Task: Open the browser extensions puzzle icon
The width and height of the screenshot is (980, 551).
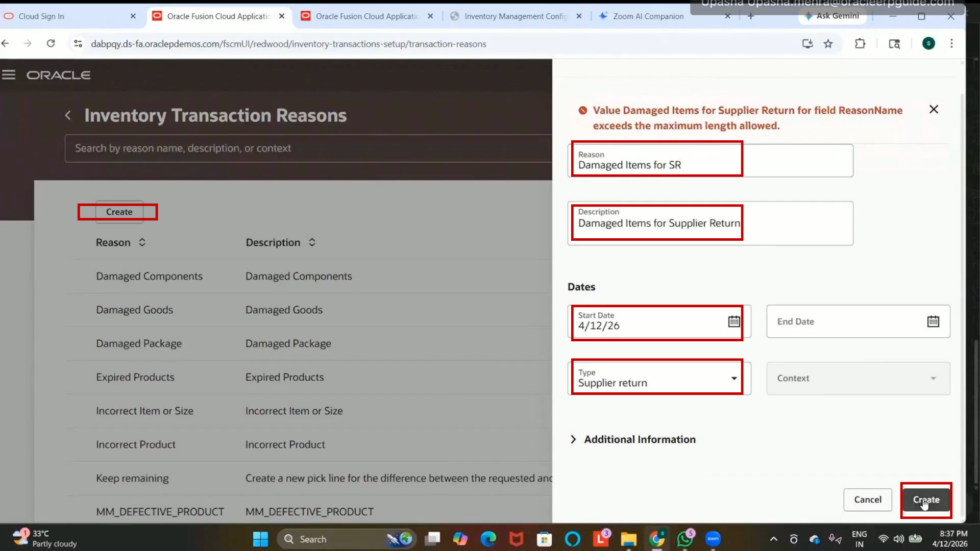Action: 860,44
